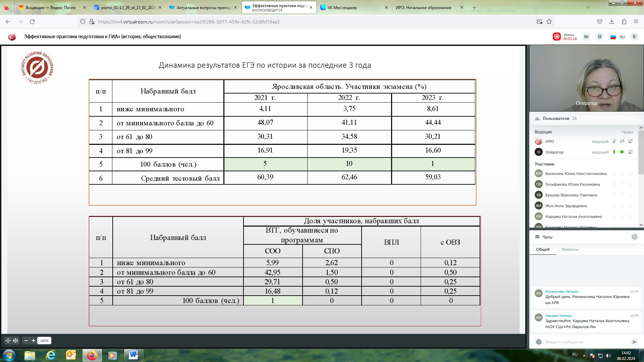This screenshot has height=362, width=644.
Task: Switch to Входящие — Яндекс Почта tab
Action: click(51, 7)
